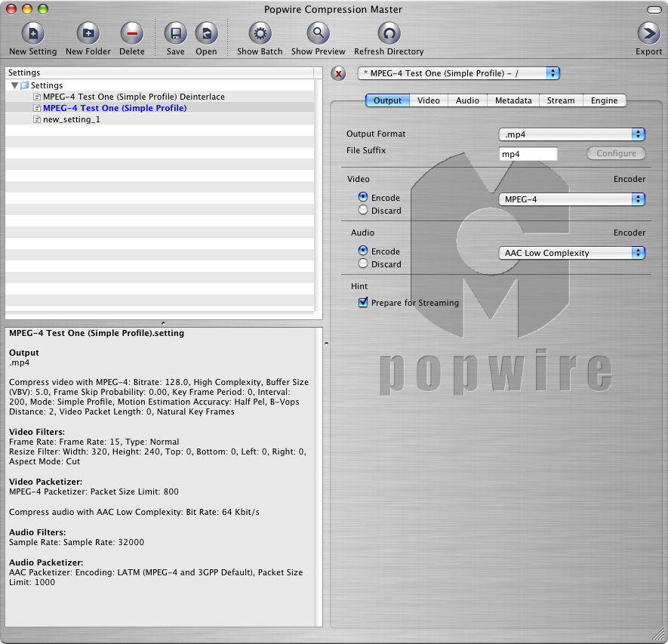This screenshot has width=668, height=644.
Task: Switch to the Video tab
Action: (428, 100)
